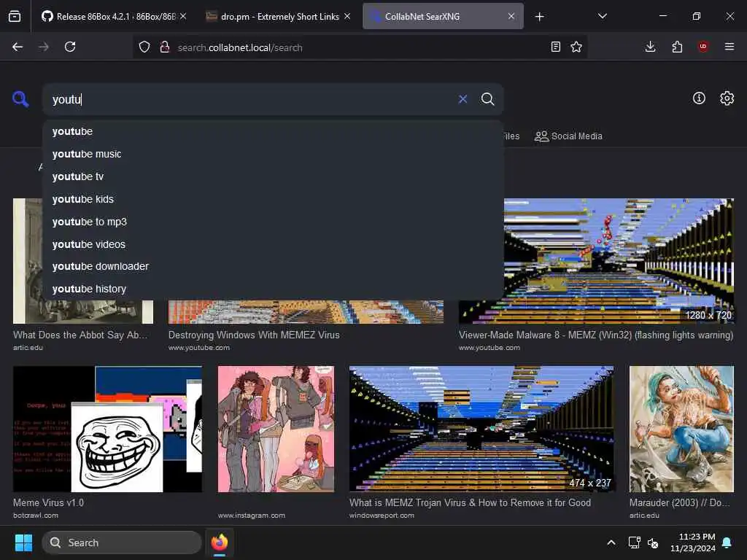Screen dimensions: 747x560
Task: Click the browser forward arrow
Action: coord(43,47)
